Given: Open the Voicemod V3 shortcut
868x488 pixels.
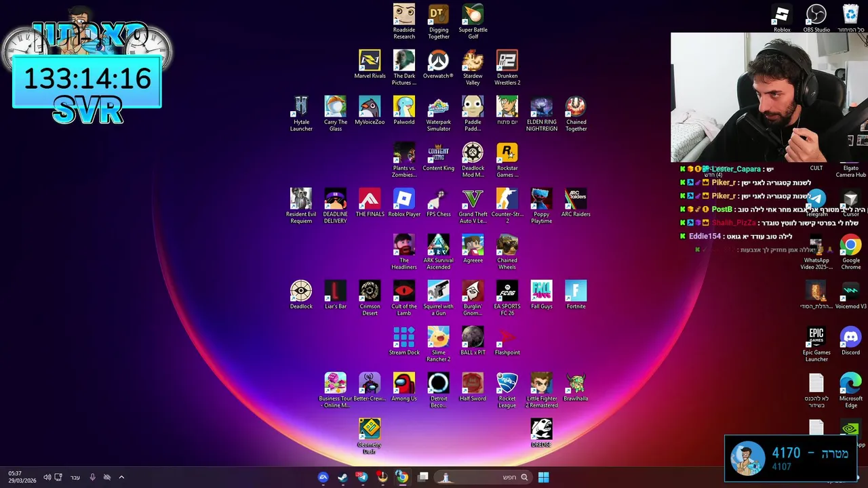Looking at the screenshot, I should [x=850, y=295].
